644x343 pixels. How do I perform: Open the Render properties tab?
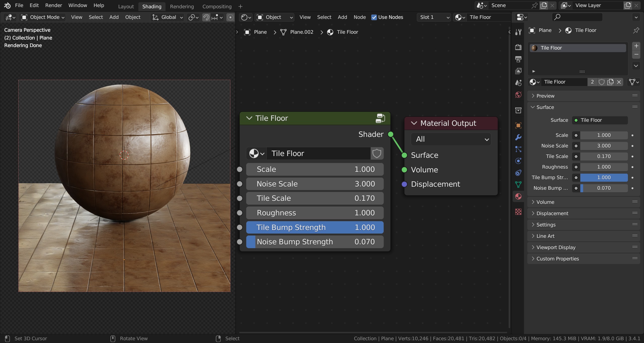pos(518,47)
